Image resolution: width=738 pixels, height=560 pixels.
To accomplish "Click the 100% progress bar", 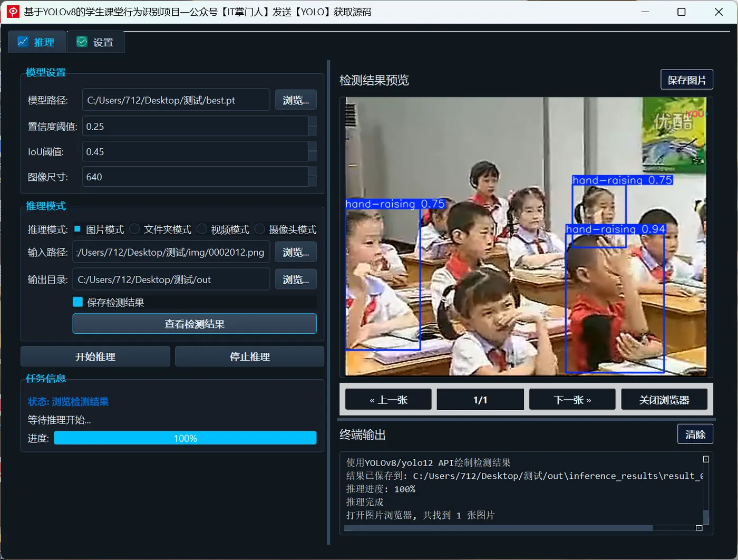I will (185, 438).
